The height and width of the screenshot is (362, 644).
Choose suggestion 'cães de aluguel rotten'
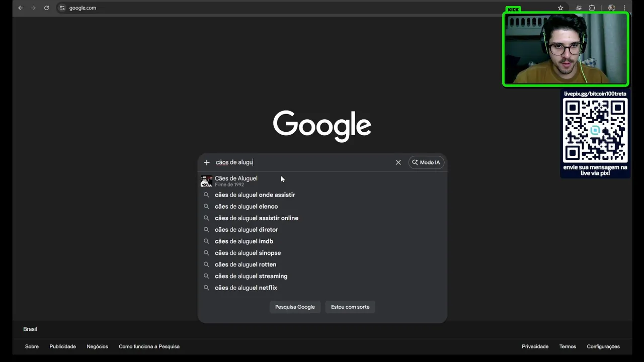pyautogui.click(x=322, y=264)
